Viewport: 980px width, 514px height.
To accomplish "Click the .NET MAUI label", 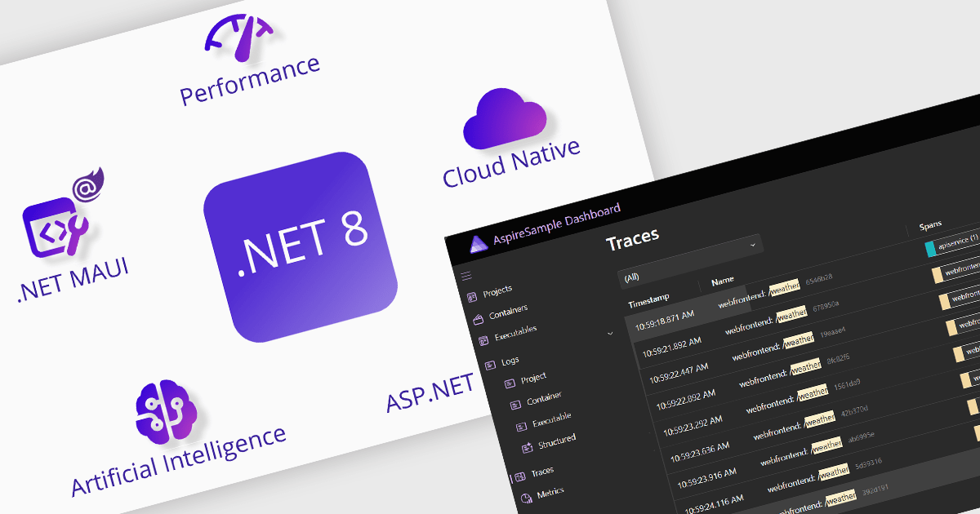I will click(73, 281).
